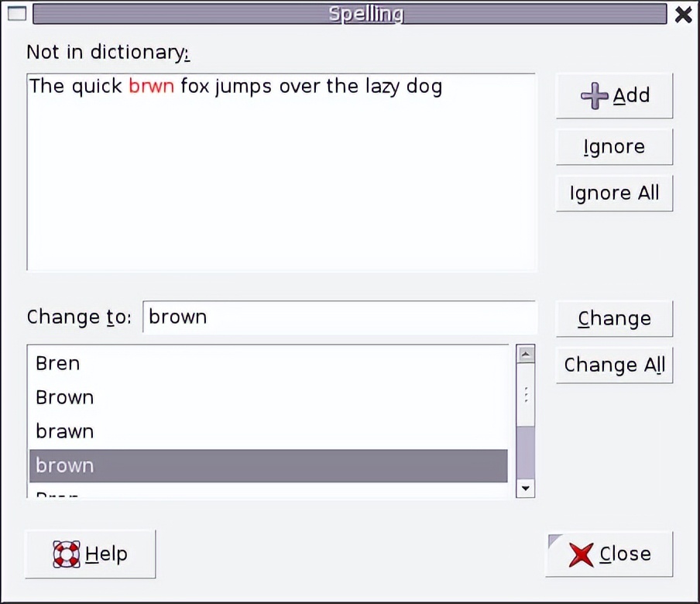Close the dialog using the title bar X
This screenshot has width=700, height=604.
683,14
